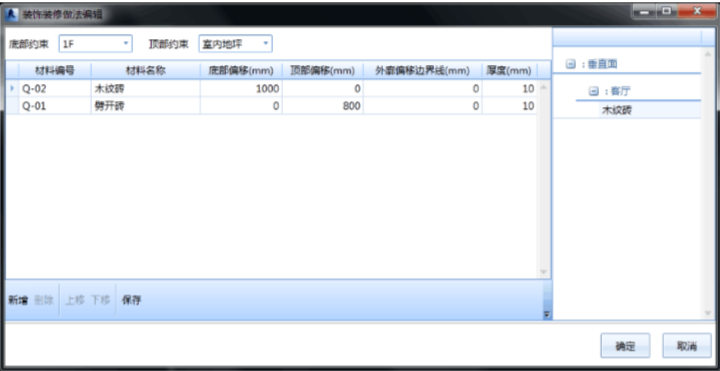Click the 材料编号 column header
Image resolution: width=720 pixels, height=371 pixels.
[x=55, y=70]
